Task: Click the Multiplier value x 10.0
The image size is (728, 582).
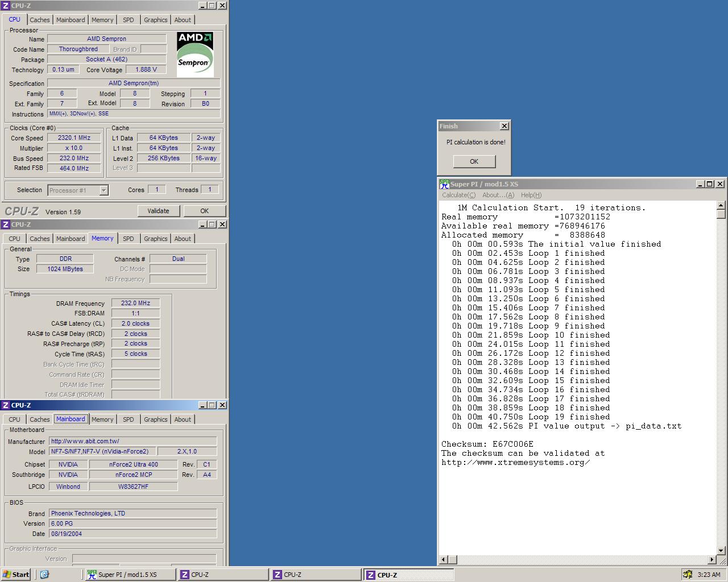Action: 74,148
